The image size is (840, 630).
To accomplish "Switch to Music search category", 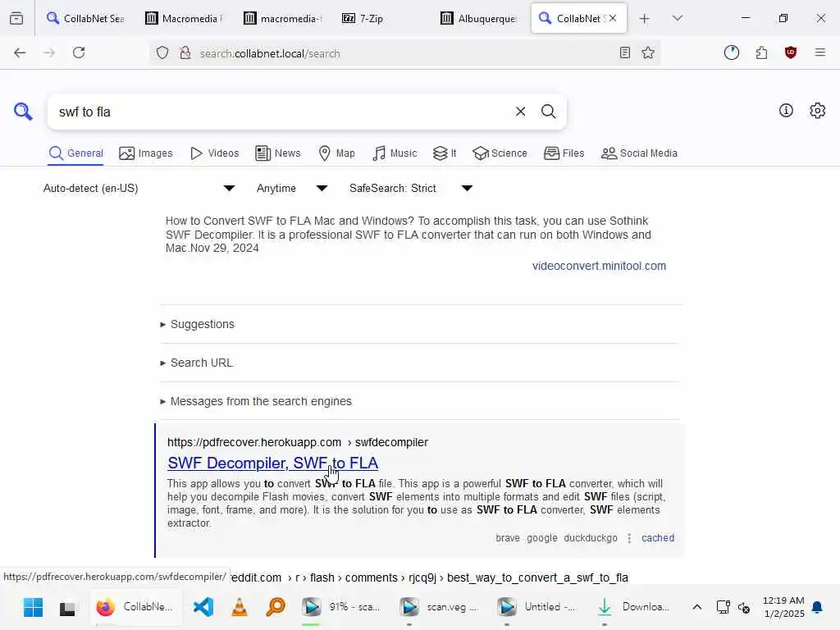I will [x=395, y=153].
